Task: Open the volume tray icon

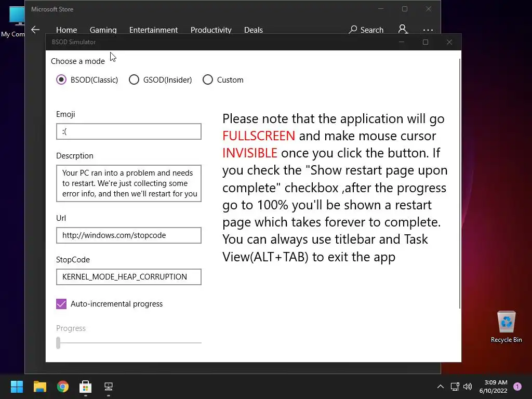Action: [468, 387]
